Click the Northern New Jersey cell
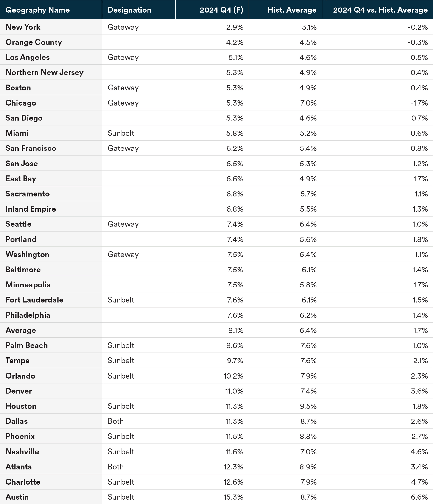Image resolution: width=439 pixels, height=504 pixels. 44,72
